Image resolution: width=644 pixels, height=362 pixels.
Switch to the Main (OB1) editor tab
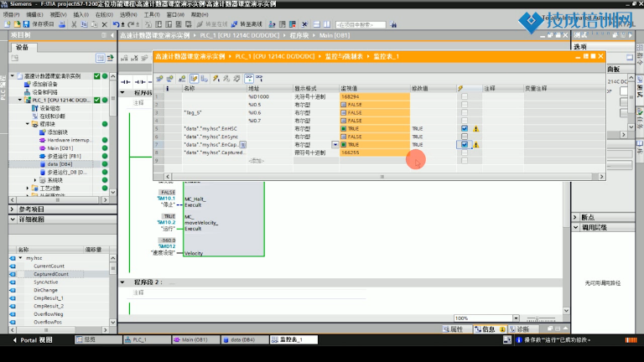[x=195, y=340]
